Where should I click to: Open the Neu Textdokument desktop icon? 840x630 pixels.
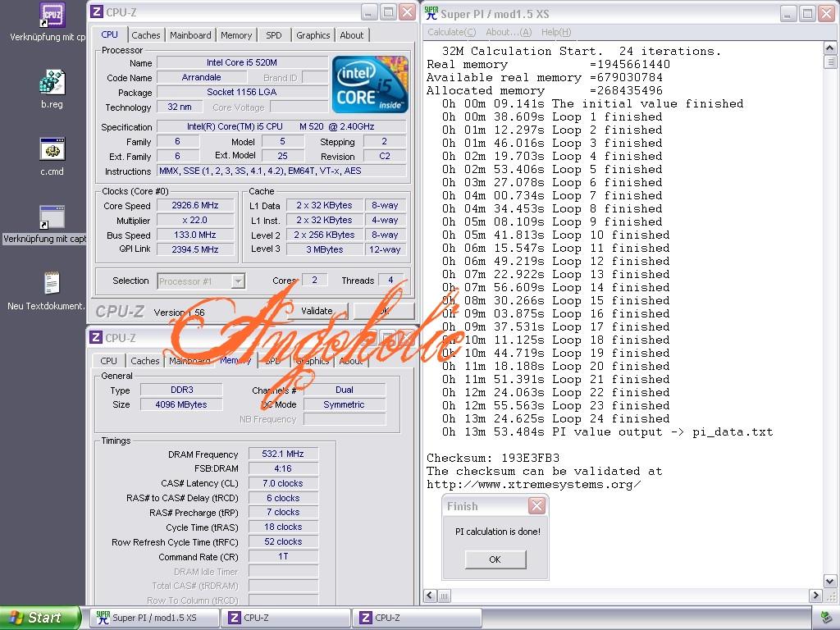52,284
